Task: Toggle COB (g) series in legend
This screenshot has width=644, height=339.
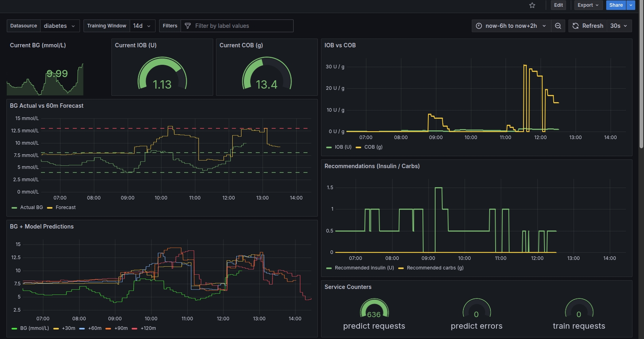Action: tap(373, 147)
